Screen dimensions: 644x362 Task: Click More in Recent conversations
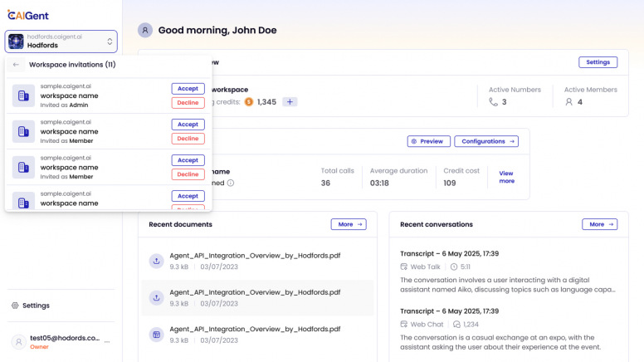point(599,224)
